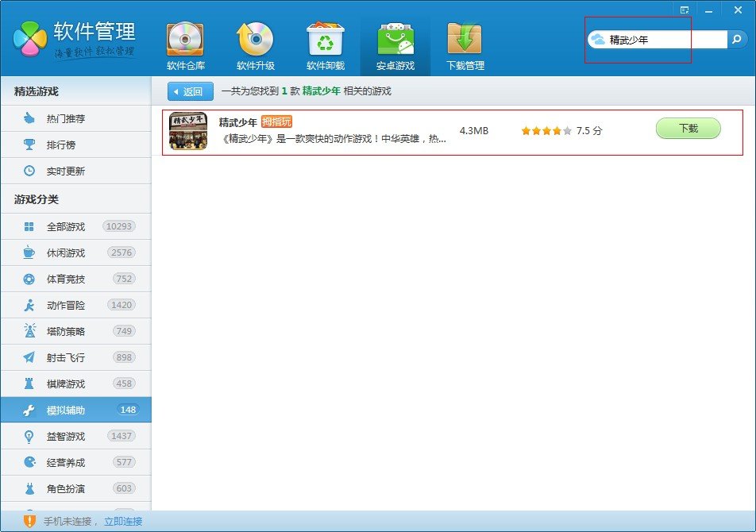Viewport: 756px width, 532px height.
Task: Click the 精武少年 game thumbnail
Action: 188,131
